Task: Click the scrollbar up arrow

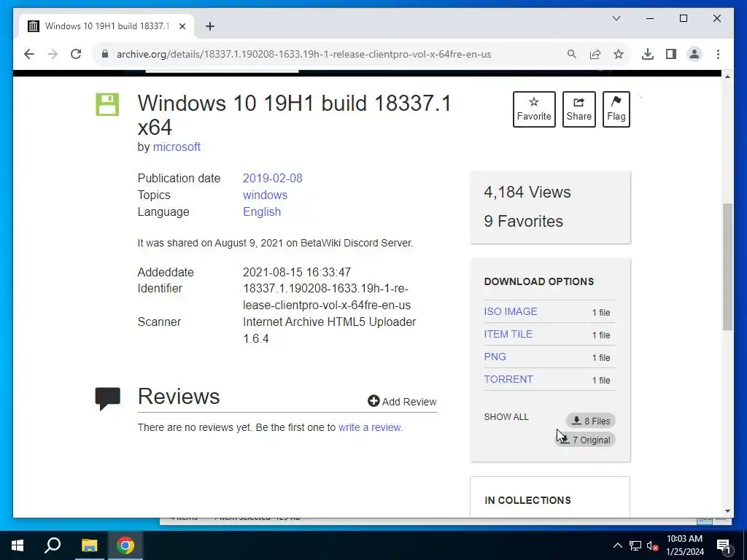Action: [x=727, y=76]
